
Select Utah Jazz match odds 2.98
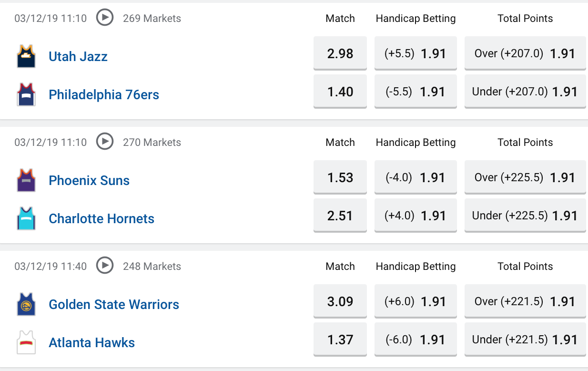pos(340,53)
